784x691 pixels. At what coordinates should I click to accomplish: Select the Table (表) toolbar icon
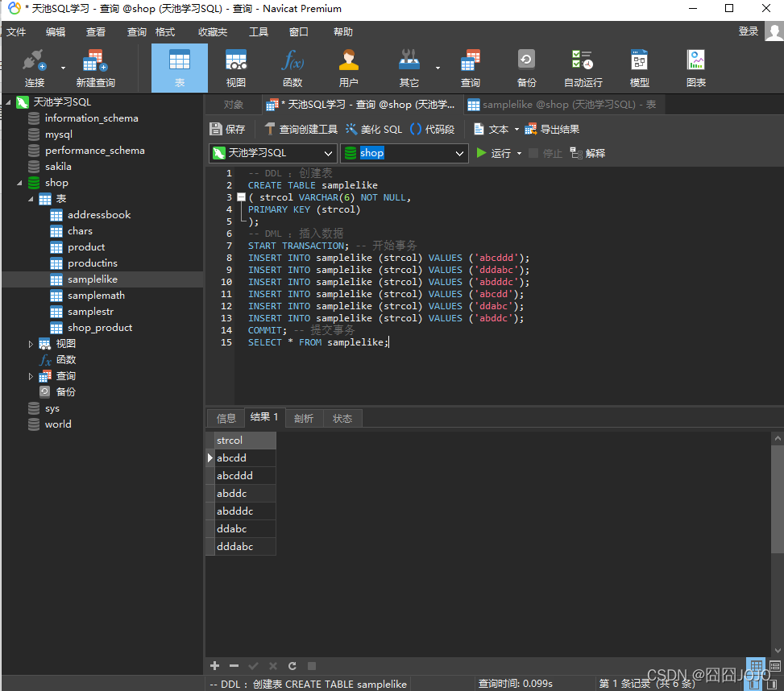pos(180,68)
